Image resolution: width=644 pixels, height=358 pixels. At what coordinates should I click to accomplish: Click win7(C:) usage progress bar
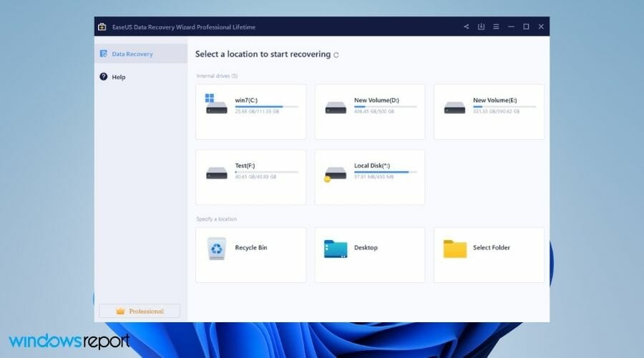tap(267, 107)
